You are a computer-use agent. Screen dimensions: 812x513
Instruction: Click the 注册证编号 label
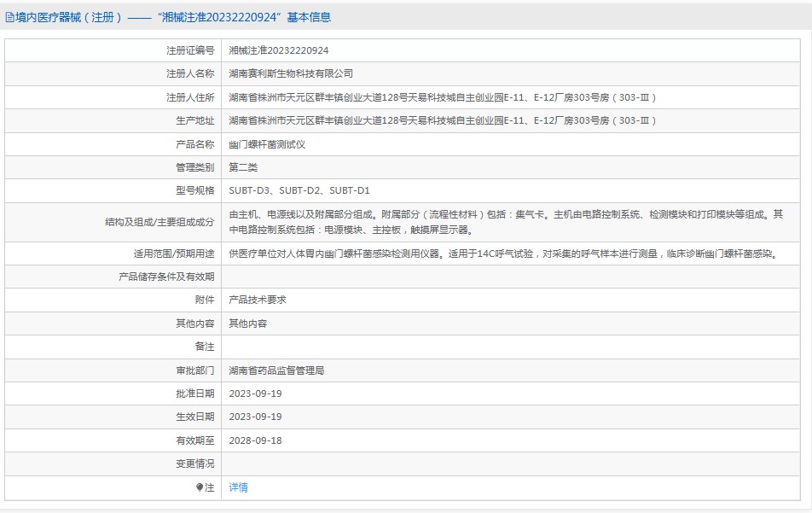pos(190,50)
